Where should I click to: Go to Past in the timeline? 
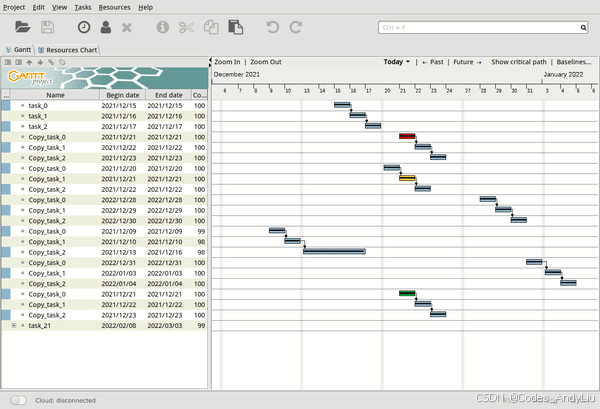point(433,62)
